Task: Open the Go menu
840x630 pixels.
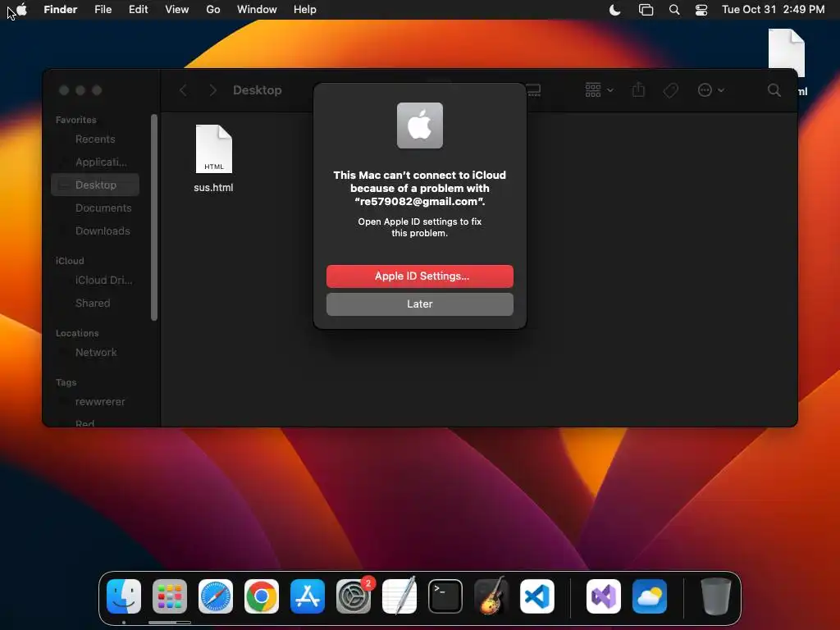Action: [213, 10]
